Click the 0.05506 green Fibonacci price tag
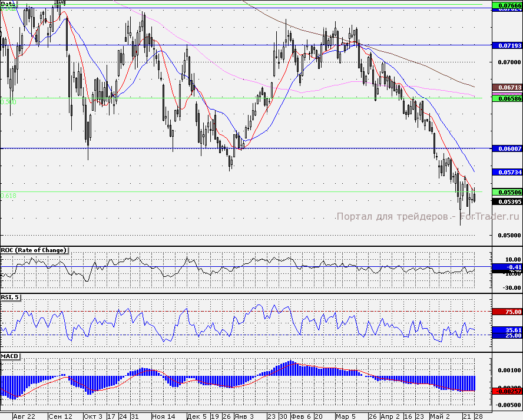Image resolution: width=523 pixels, height=420 pixels. (x=507, y=192)
